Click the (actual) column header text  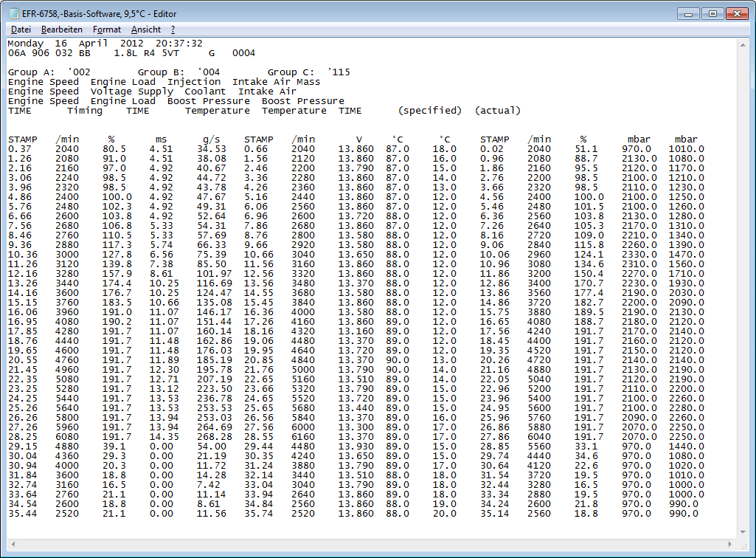pos(497,111)
